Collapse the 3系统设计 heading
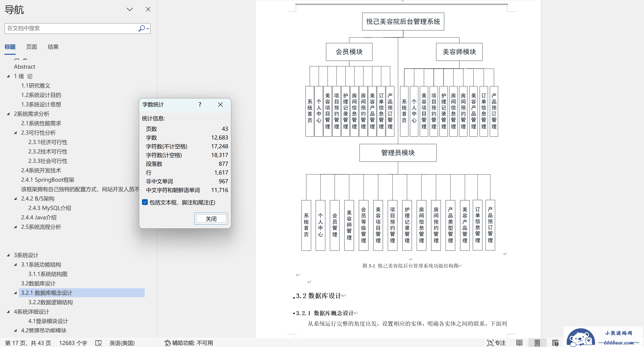This screenshot has height=347, width=644. [x=8, y=255]
